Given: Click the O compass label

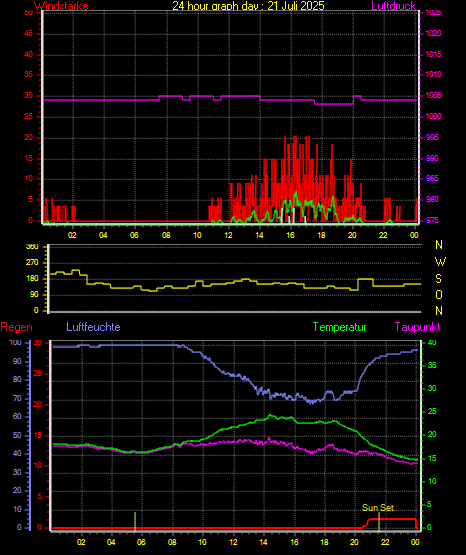Looking at the screenshot, I should click(439, 294).
